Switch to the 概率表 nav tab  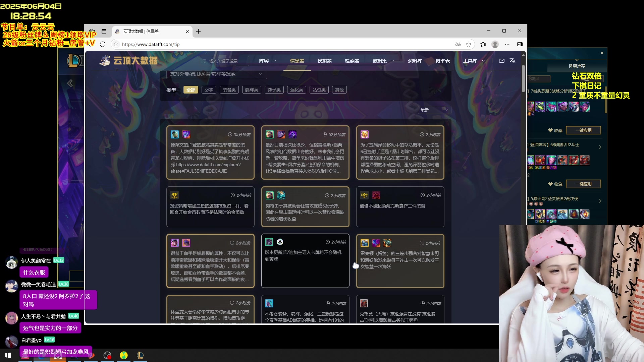click(442, 61)
